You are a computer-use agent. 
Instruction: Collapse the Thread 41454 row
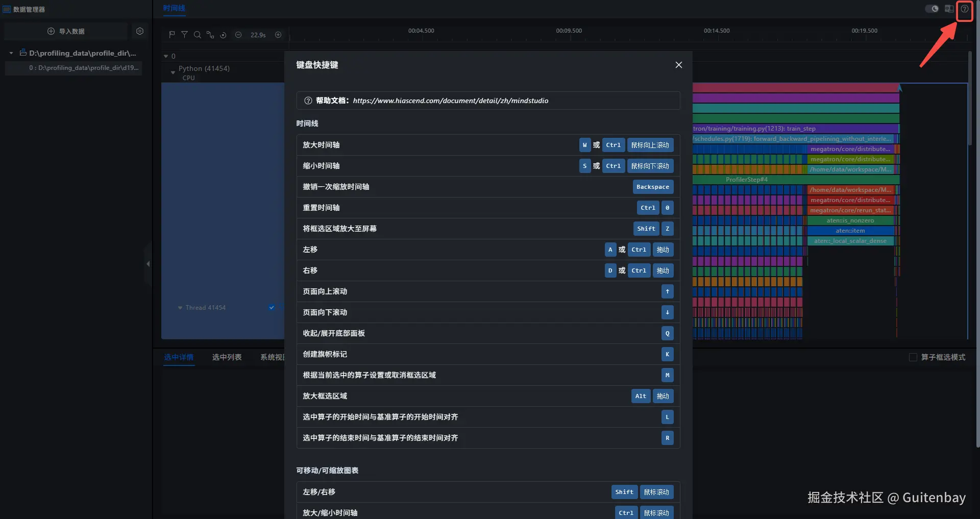click(180, 308)
